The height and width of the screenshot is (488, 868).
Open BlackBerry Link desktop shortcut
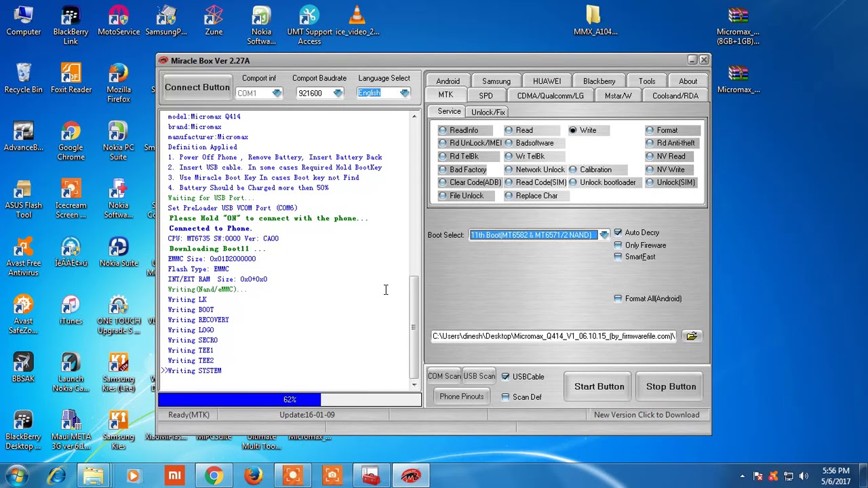(x=71, y=25)
